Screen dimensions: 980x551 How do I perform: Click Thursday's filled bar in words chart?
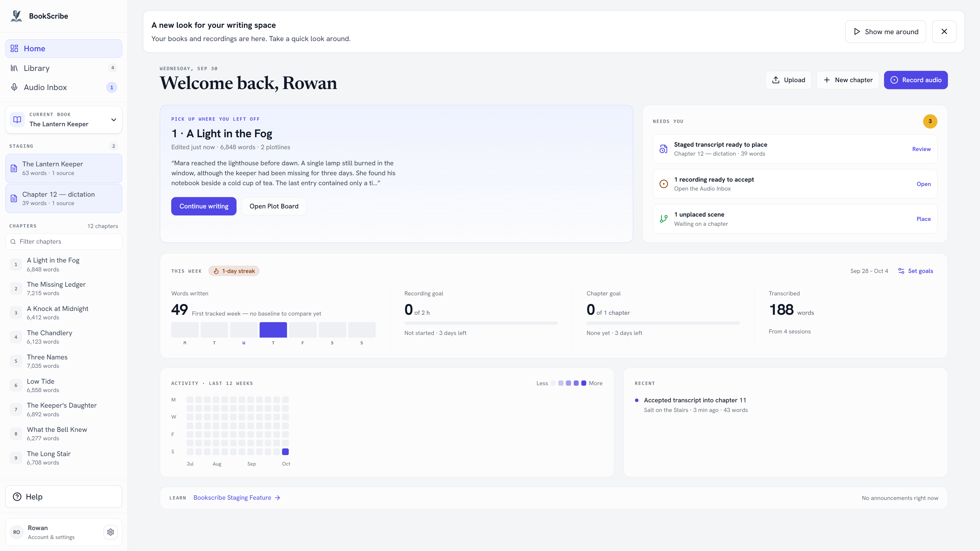273,330
